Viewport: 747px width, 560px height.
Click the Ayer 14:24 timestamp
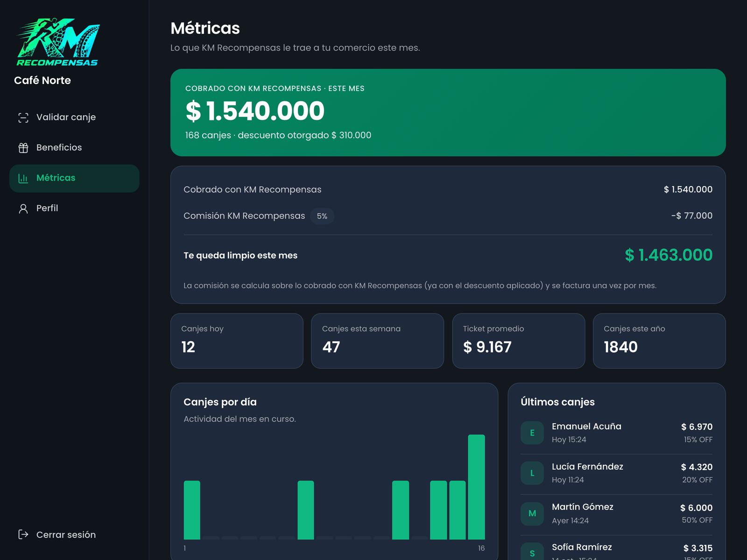click(570, 520)
